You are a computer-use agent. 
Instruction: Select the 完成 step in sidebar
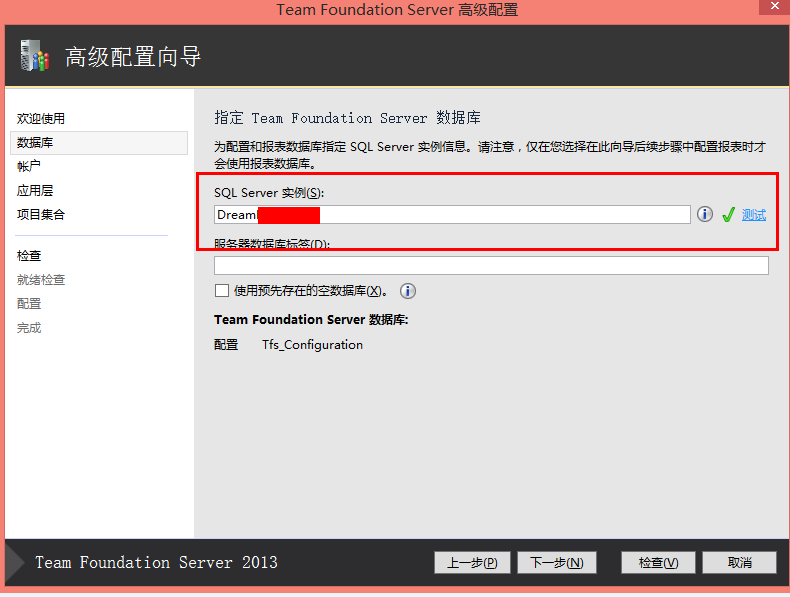coord(29,328)
